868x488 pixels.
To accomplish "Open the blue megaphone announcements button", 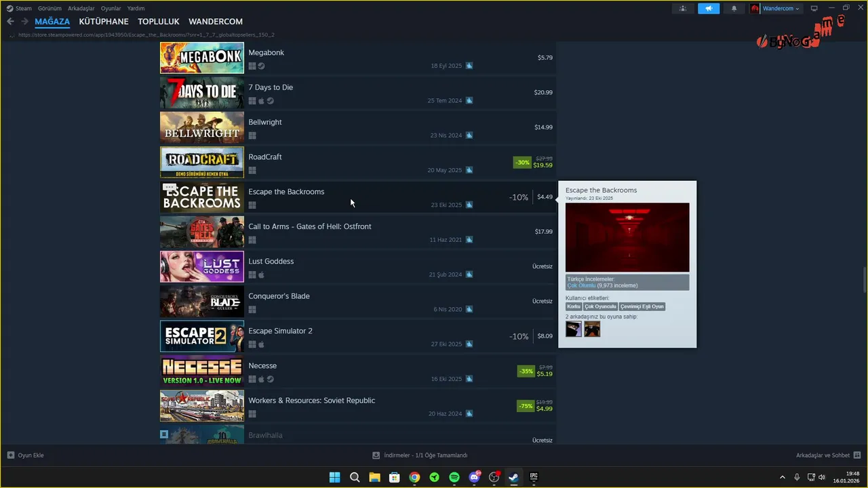I will 709,8.
